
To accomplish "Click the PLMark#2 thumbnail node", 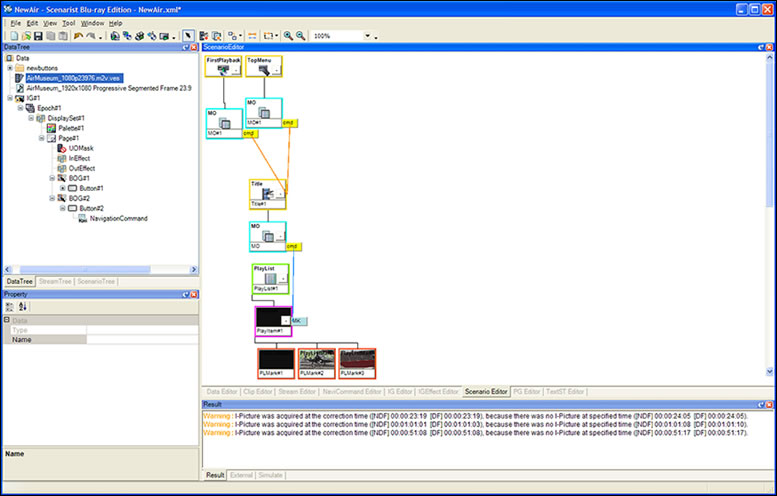I will click(316, 362).
